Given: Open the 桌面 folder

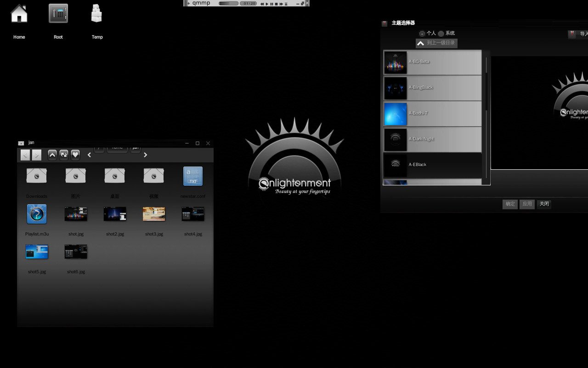Looking at the screenshot, I should tap(115, 183).
